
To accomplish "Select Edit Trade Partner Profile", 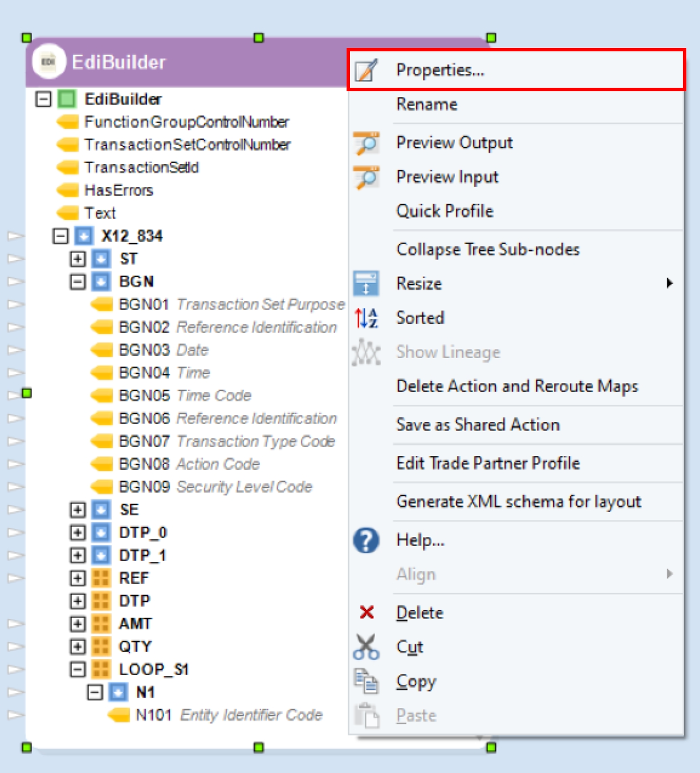I will pyautogui.click(x=488, y=463).
